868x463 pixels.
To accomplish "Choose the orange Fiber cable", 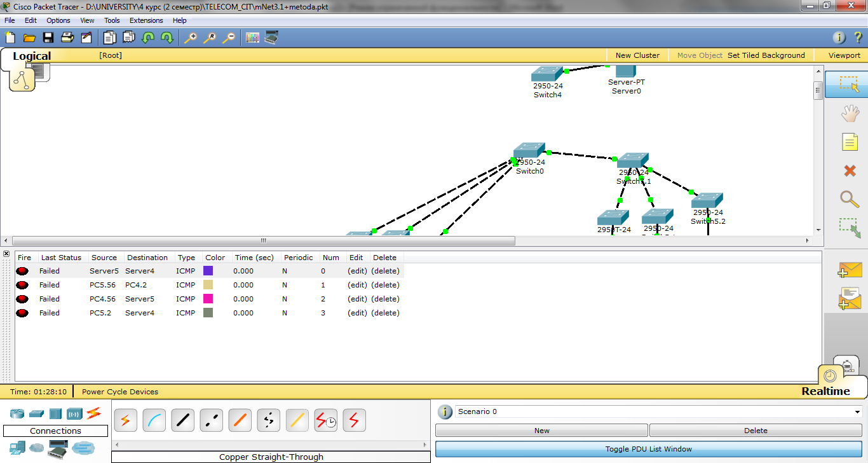I will [240, 420].
